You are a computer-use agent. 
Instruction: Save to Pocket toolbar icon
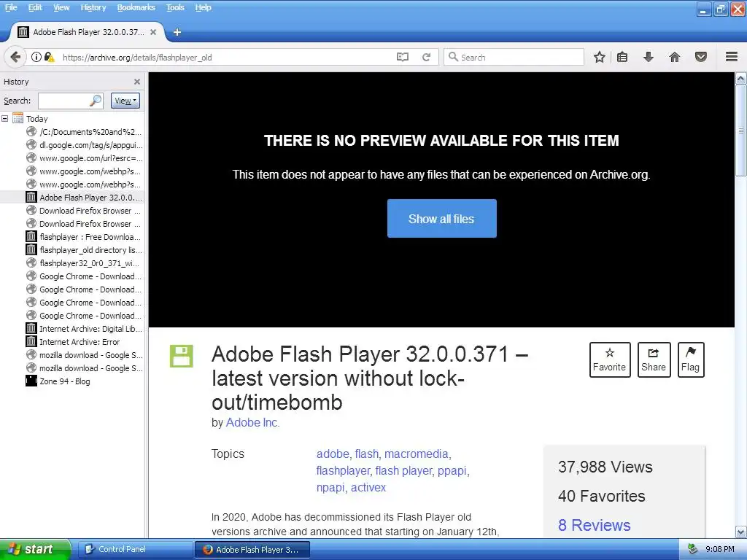point(701,57)
